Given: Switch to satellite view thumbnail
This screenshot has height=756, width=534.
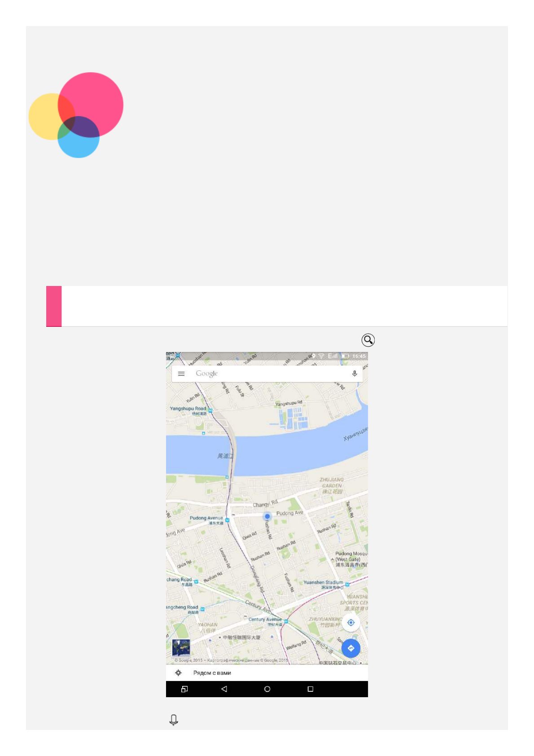Looking at the screenshot, I should 181,648.
